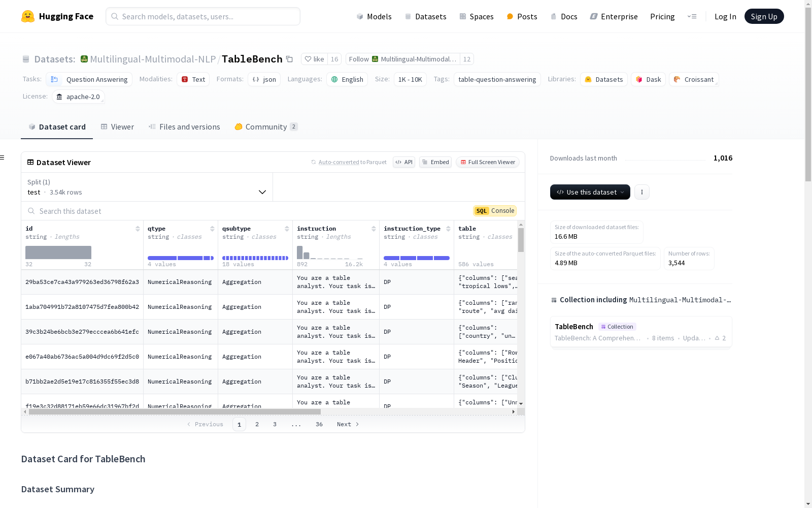Click the horizontal table scrollbar
Viewport: 812px width, 508px height.
click(175, 411)
